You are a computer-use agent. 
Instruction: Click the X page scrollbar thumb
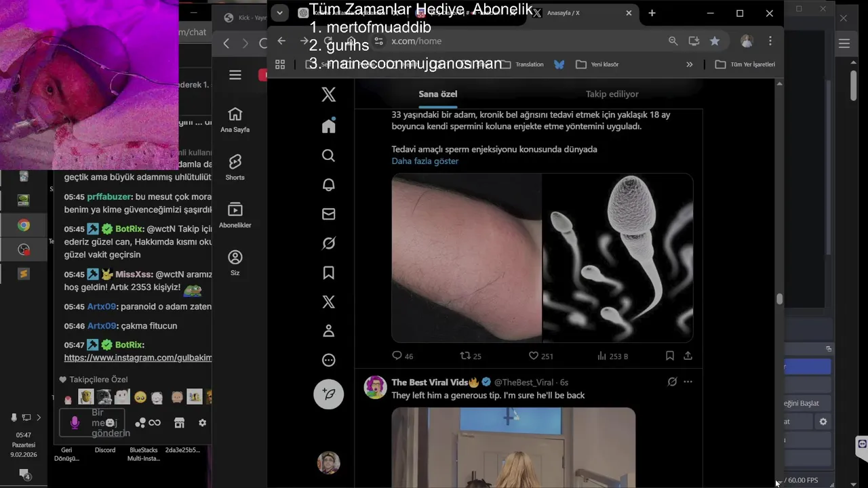(780, 299)
